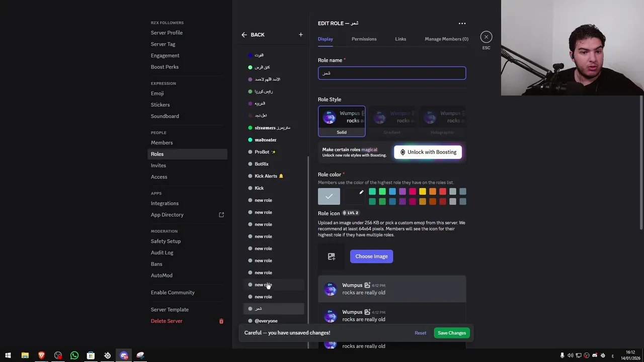Click the Delete Server trash icon

pyautogui.click(x=221, y=321)
